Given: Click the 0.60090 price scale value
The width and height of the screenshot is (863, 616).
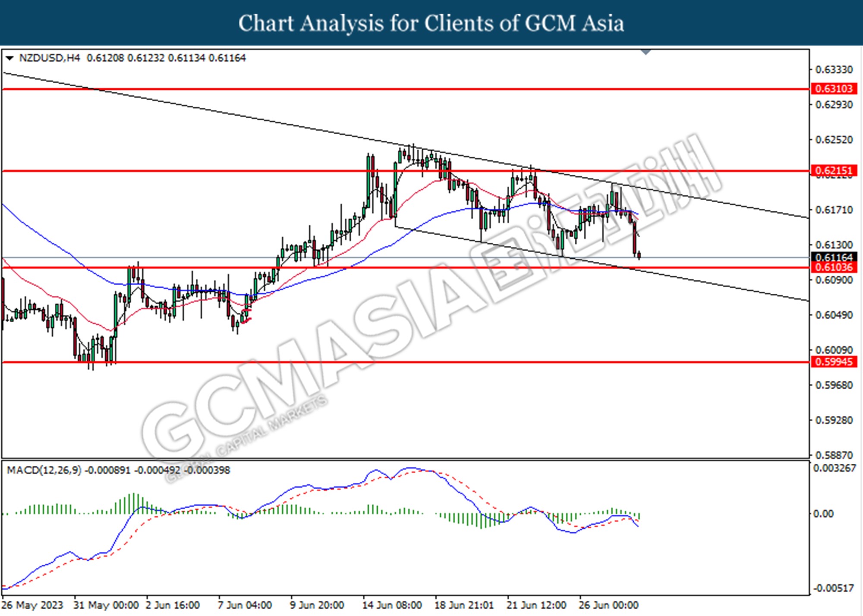Looking at the screenshot, I should (834, 350).
